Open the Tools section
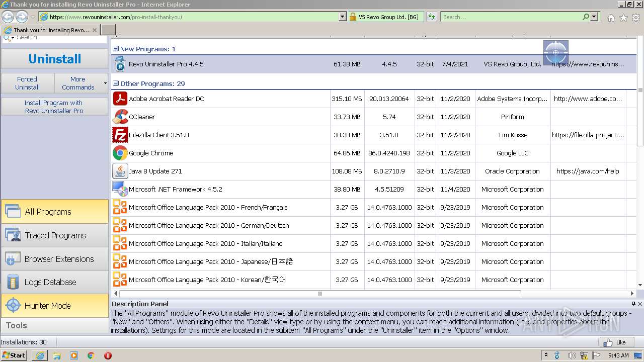 pyautogui.click(x=54, y=325)
